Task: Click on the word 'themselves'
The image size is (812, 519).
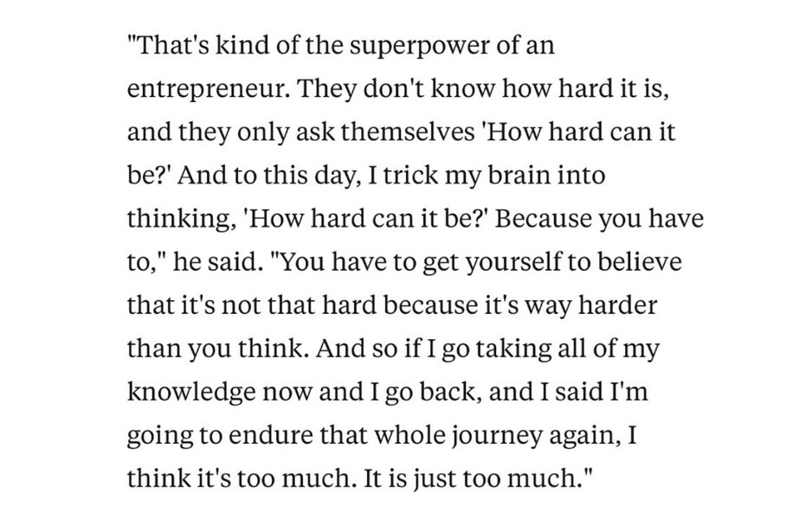Action: pyautogui.click(x=408, y=131)
